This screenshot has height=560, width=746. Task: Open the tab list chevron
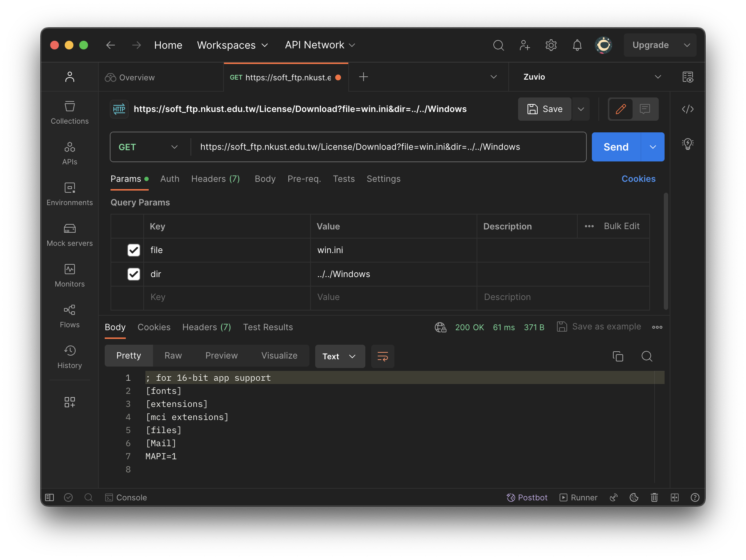click(x=493, y=77)
